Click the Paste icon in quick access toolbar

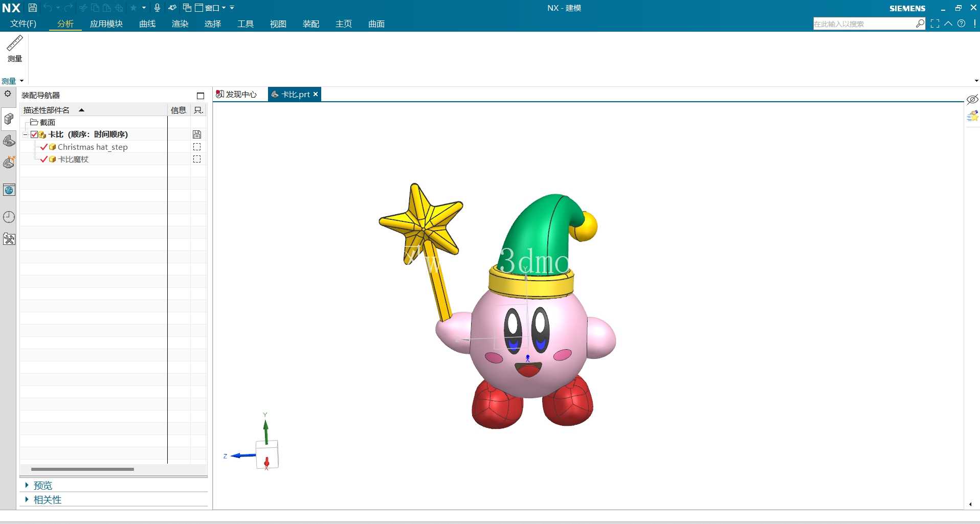tap(107, 8)
